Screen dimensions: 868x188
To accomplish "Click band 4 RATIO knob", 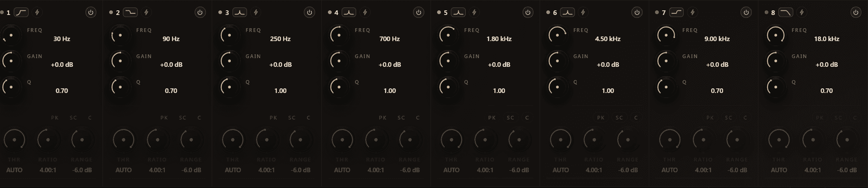I will coord(376,140).
